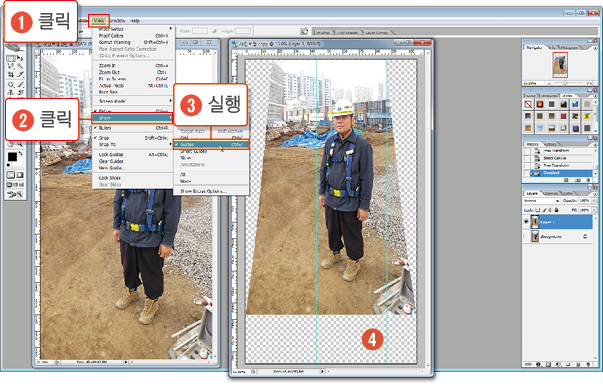Switch to the Channels tab
The image size is (603, 384).
pyautogui.click(x=550, y=193)
